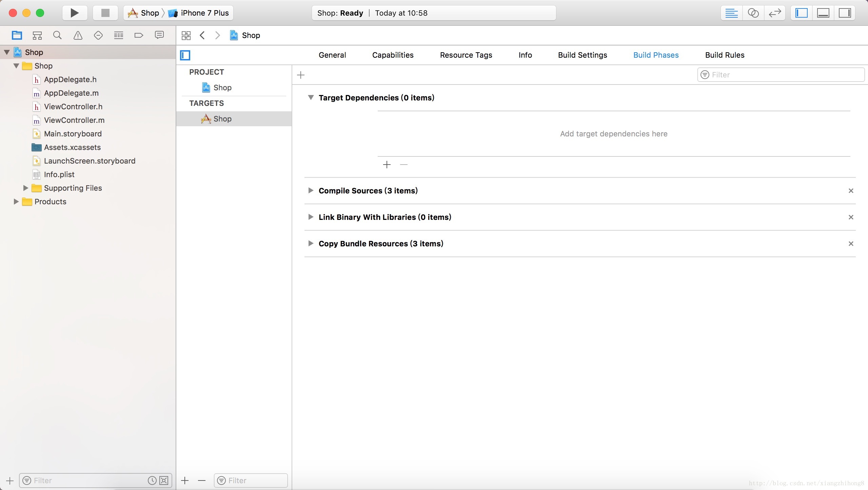This screenshot has height=490, width=868.
Task: Switch to the Resource Tags tab
Action: [x=466, y=55]
